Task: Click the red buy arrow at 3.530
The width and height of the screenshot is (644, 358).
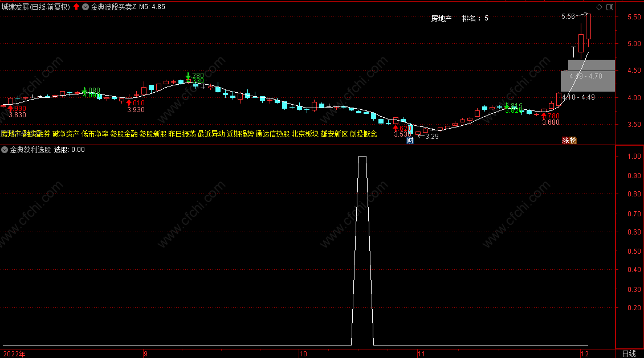Action: point(396,129)
